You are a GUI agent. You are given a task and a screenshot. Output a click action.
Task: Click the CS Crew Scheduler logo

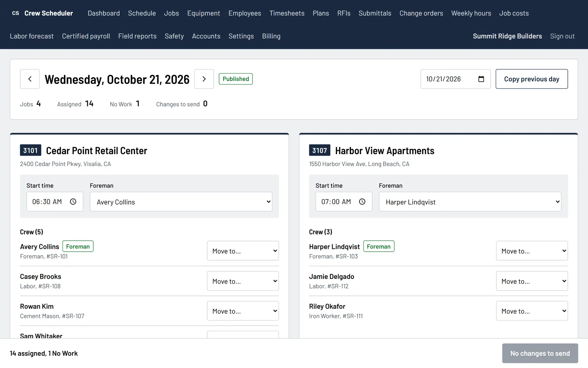[42, 13]
